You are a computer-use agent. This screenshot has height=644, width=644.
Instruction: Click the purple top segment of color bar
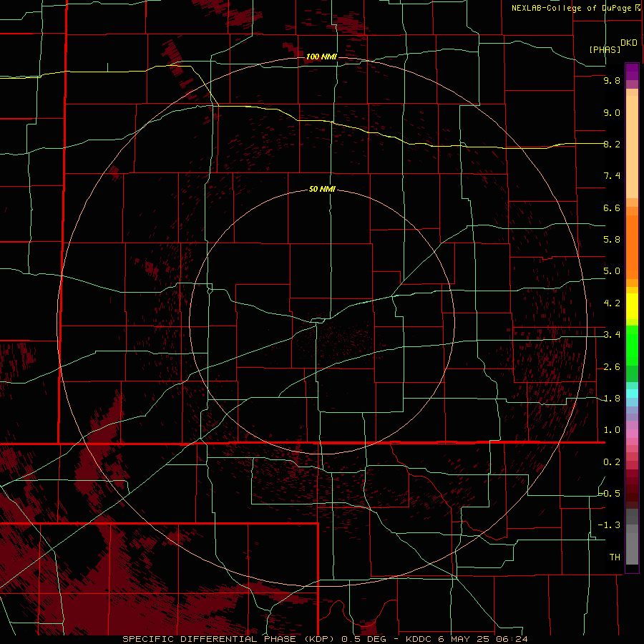[x=632, y=72]
